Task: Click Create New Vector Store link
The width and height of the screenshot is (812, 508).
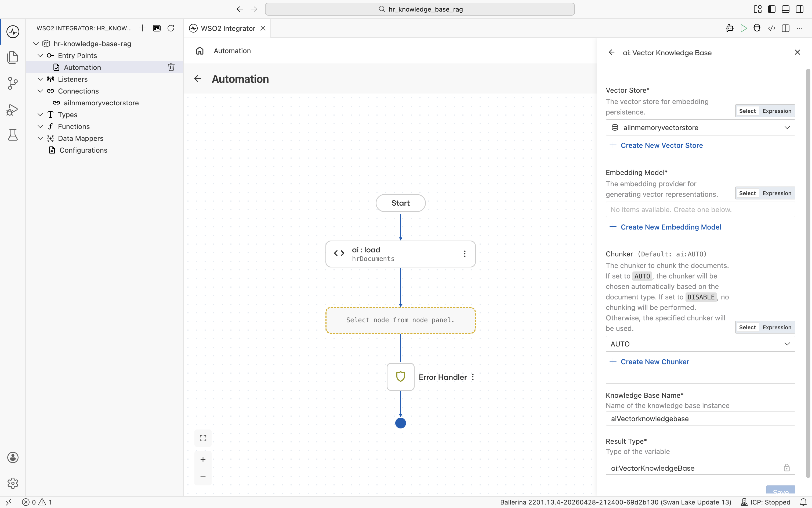Action: click(x=656, y=145)
